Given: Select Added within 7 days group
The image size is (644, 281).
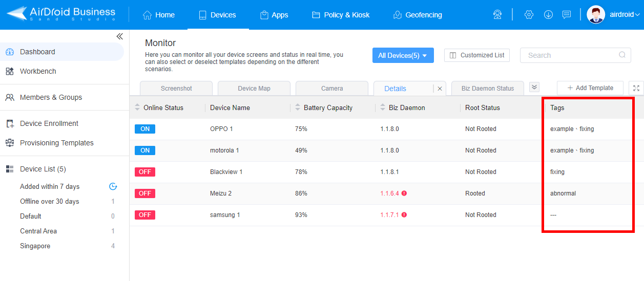Looking at the screenshot, I should tap(50, 187).
